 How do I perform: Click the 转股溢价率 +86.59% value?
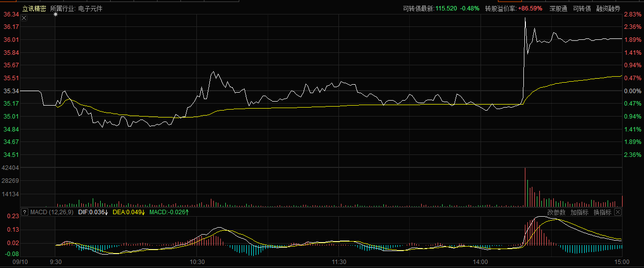(x=530, y=8)
